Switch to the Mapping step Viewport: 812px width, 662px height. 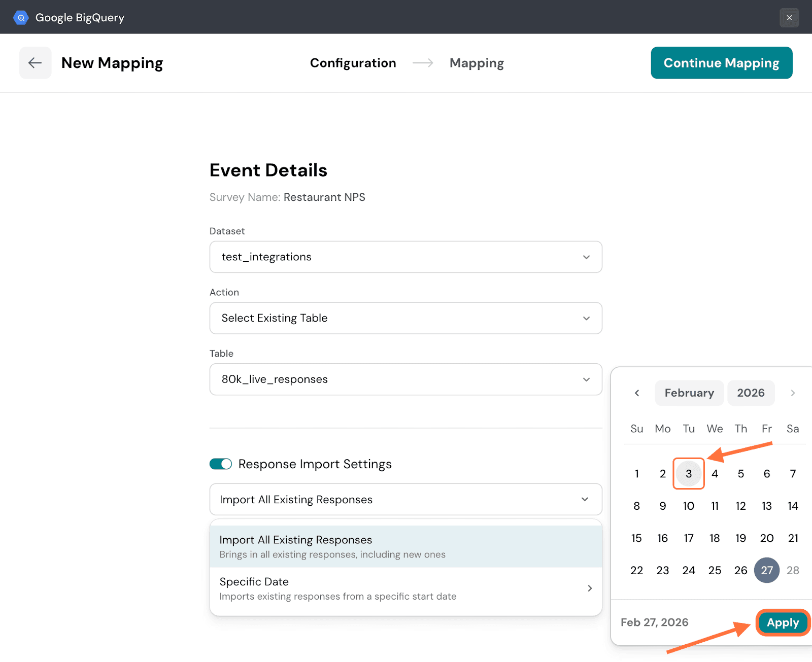tap(477, 63)
